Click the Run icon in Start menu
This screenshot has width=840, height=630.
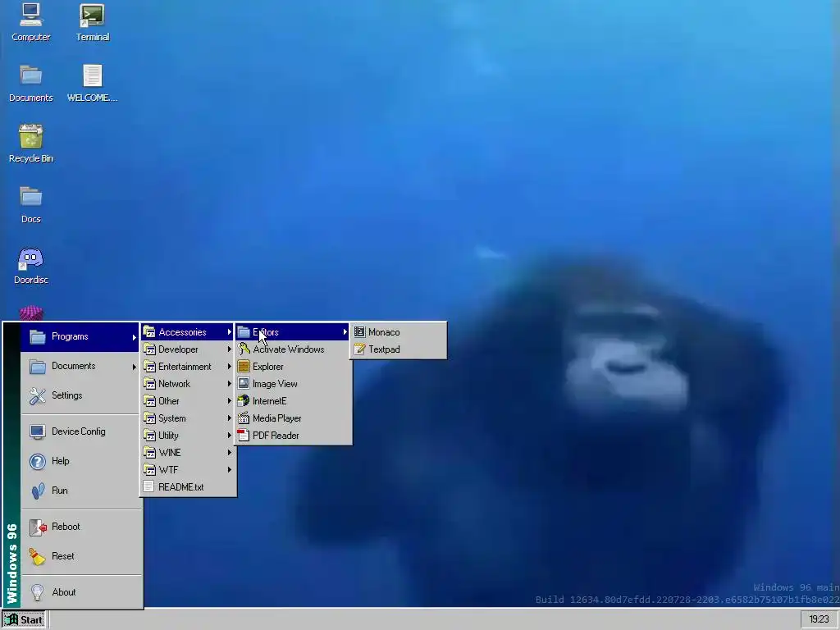(38, 491)
